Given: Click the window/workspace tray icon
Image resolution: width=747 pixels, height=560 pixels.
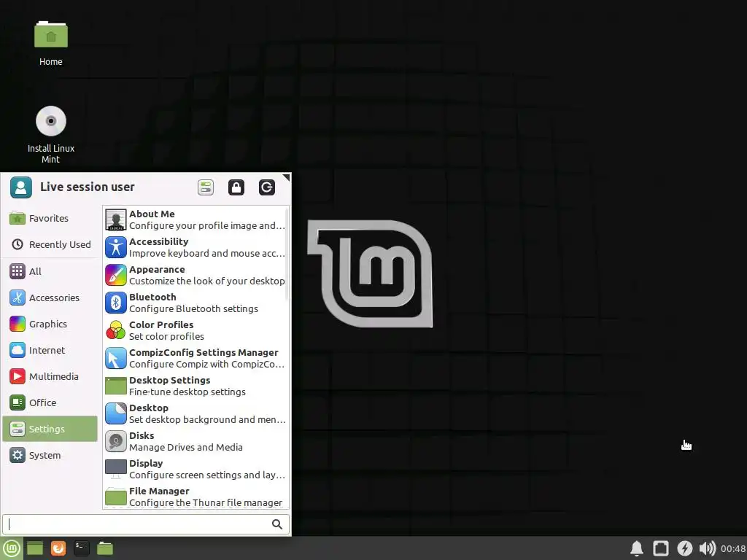Looking at the screenshot, I should 661,548.
